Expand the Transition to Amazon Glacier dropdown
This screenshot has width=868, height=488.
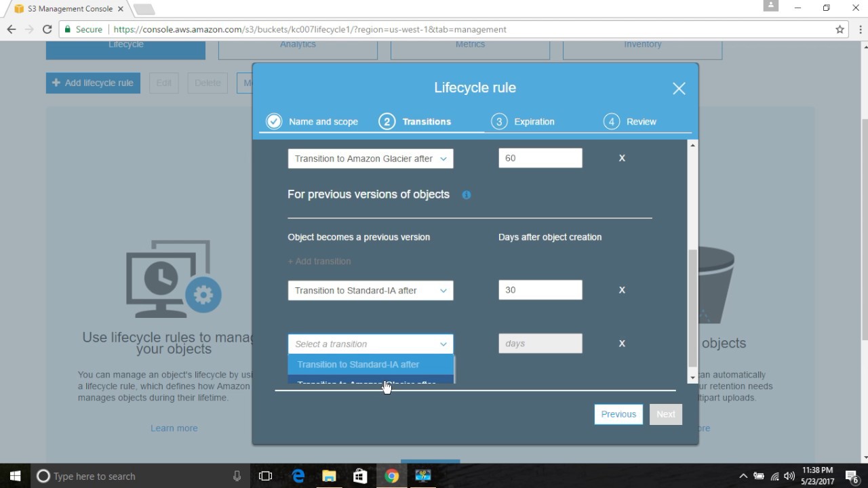pyautogui.click(x=370, y=159)
